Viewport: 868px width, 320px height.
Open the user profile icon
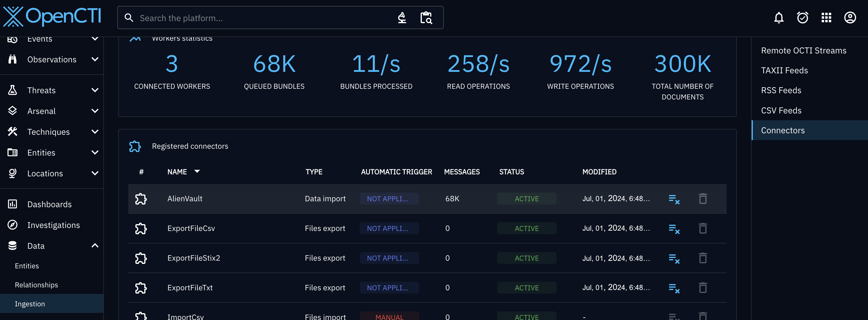pos(850,18)
